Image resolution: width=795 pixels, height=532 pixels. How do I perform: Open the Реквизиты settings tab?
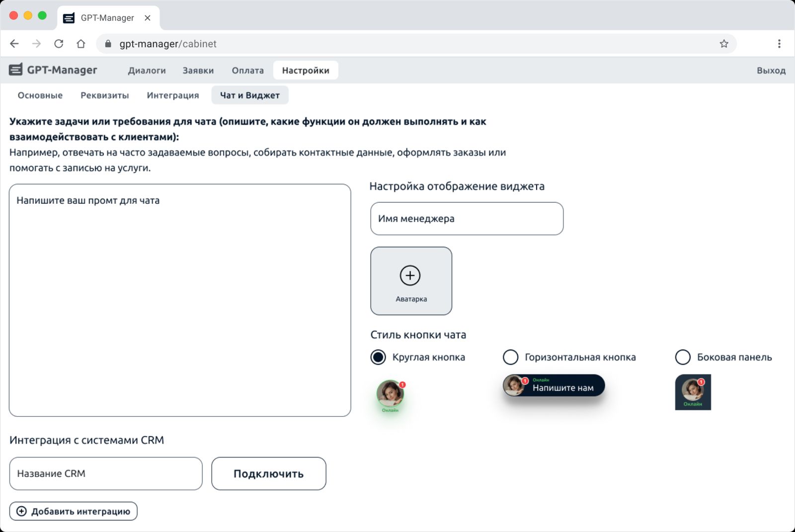(104, 95)
